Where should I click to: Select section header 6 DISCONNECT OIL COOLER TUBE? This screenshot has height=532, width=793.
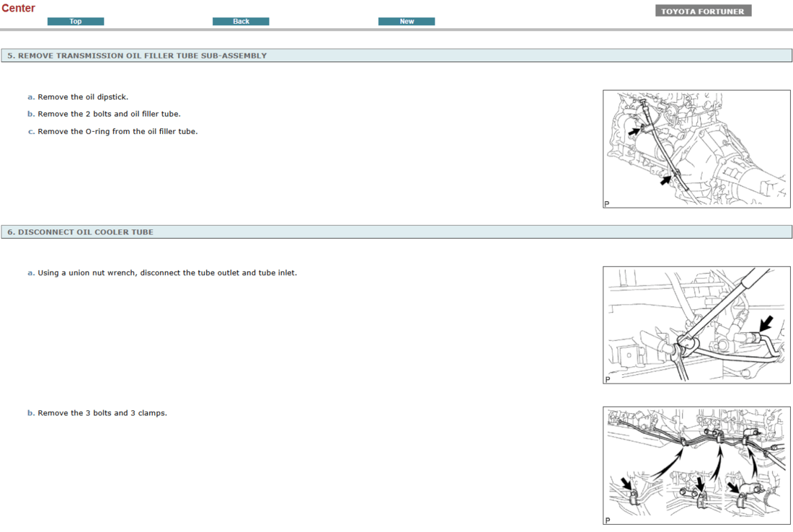pyautogui.click(x=81, y=232)
